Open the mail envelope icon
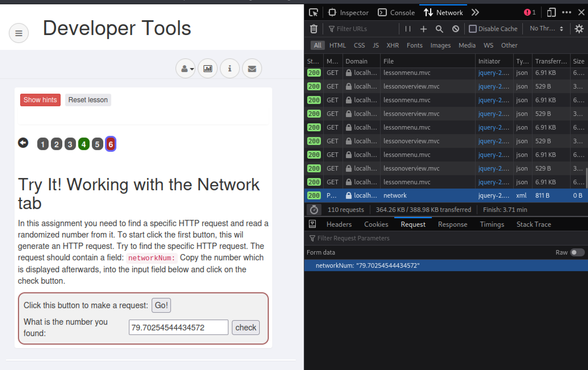588x370 pixels. coord(252,69)
